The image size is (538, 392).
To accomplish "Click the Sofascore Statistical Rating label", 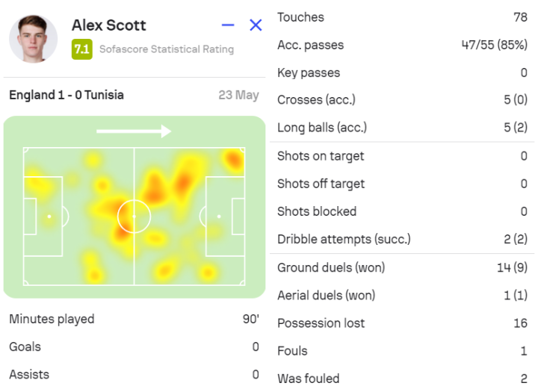I will pos(167,49).
